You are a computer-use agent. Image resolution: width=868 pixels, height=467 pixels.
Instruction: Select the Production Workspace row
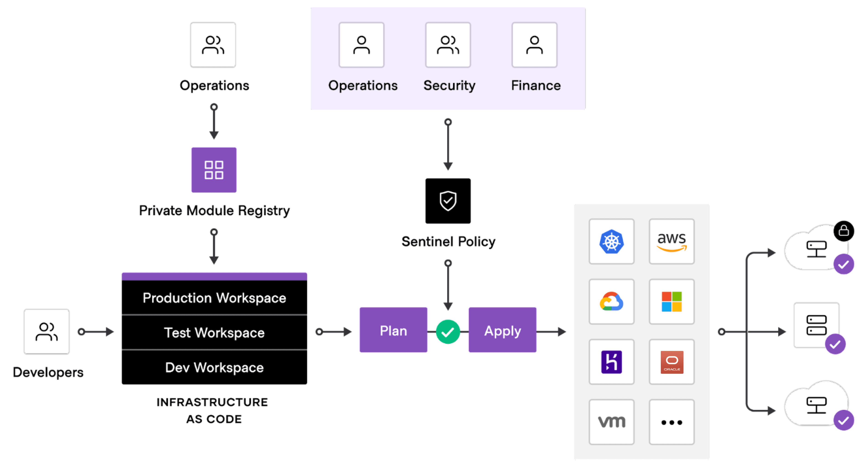214,298
